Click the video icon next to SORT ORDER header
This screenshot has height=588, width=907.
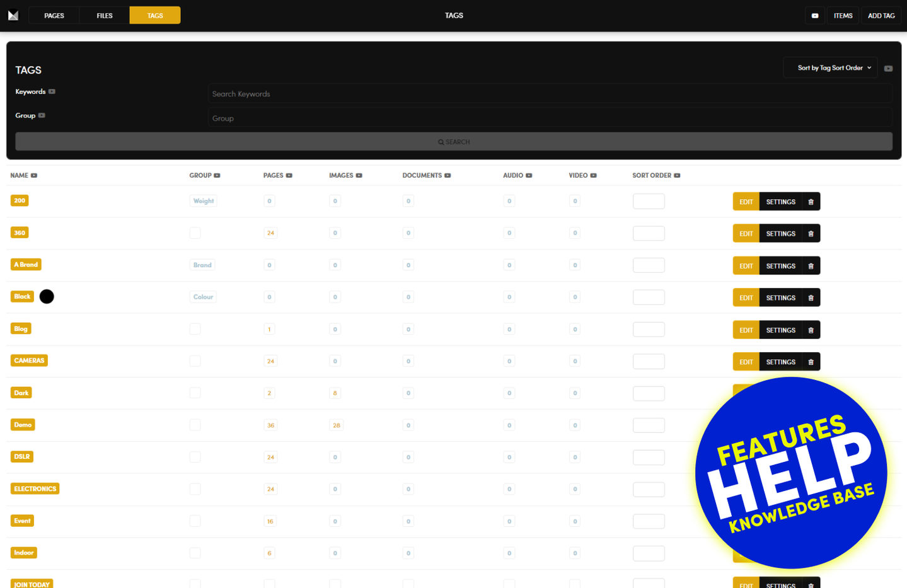click(x=677, y=175)
